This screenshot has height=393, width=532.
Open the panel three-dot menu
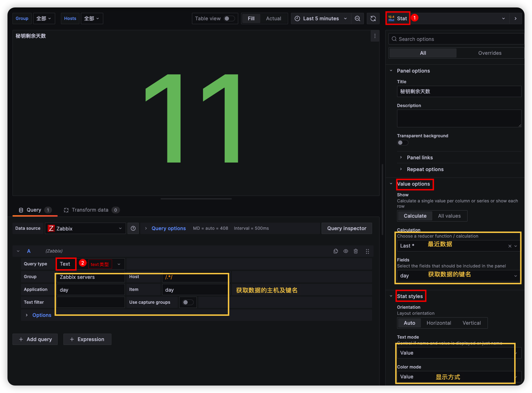[375, 36]
